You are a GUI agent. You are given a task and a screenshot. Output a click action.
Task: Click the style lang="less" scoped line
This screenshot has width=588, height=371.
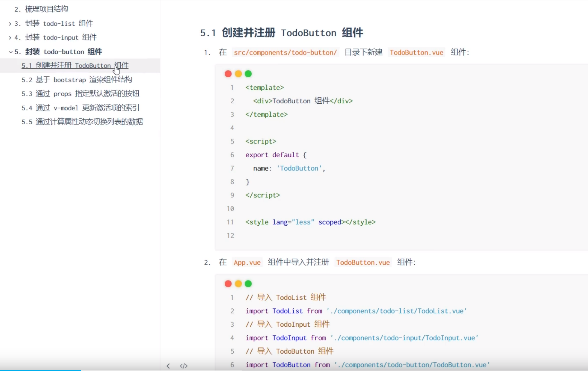pos(310,222)
